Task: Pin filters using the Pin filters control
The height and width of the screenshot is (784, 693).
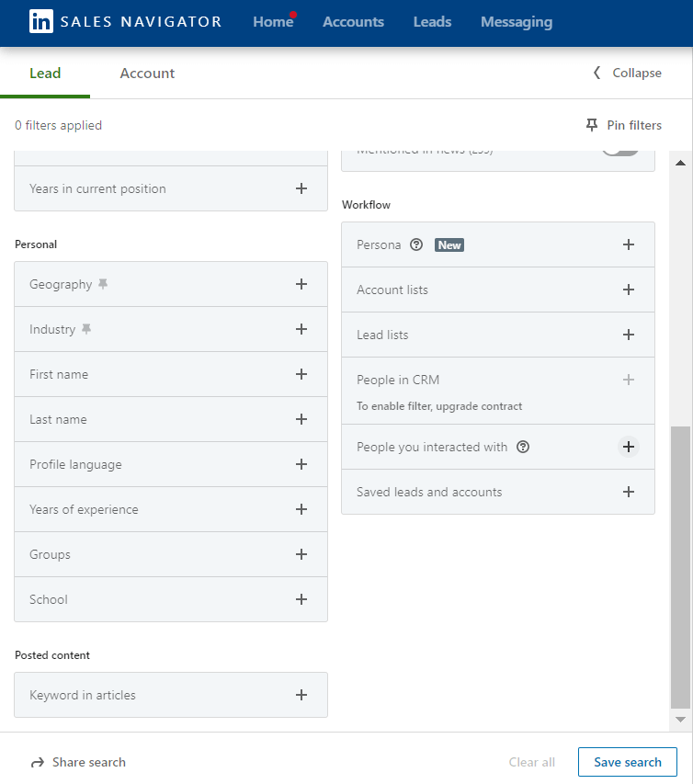Action: click(x=623, y=125)
